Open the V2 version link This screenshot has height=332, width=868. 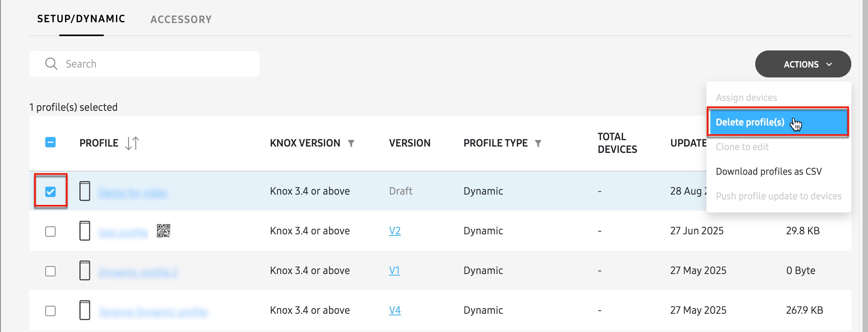pyautogui.click(x=395, y=231)
